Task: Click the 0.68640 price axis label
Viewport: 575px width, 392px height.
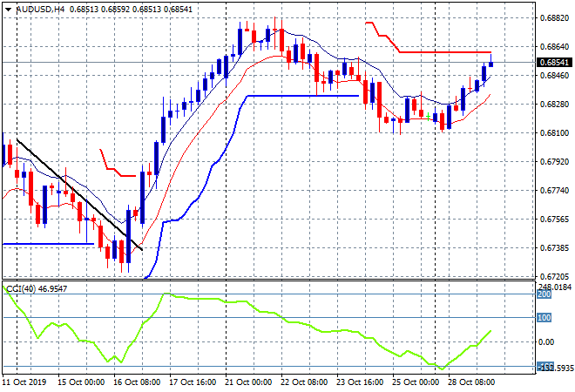Action: [x=555, y=46]
